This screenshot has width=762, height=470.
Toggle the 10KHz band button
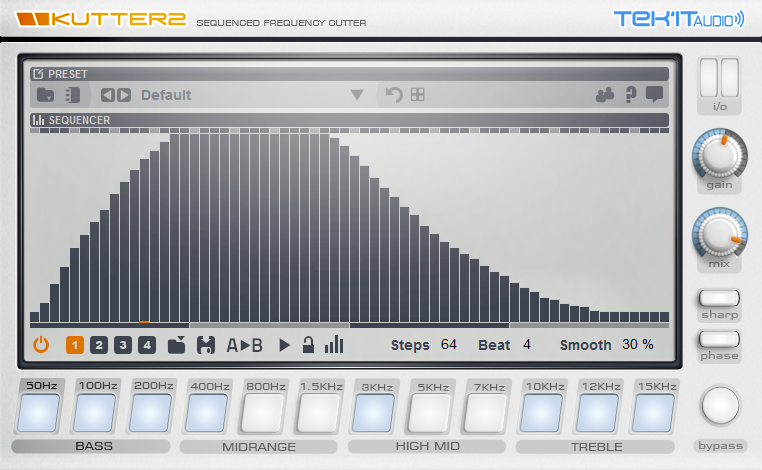pos(542,412)
